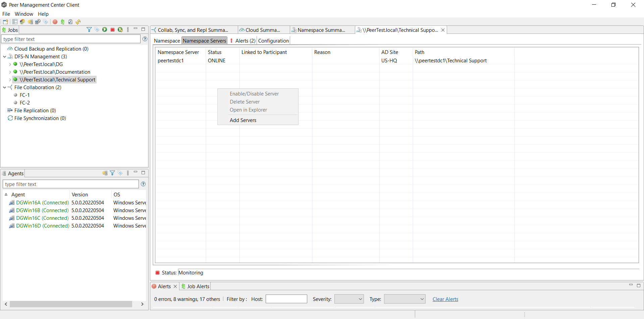Click the colorful pie chart toolbar icon

22,22
